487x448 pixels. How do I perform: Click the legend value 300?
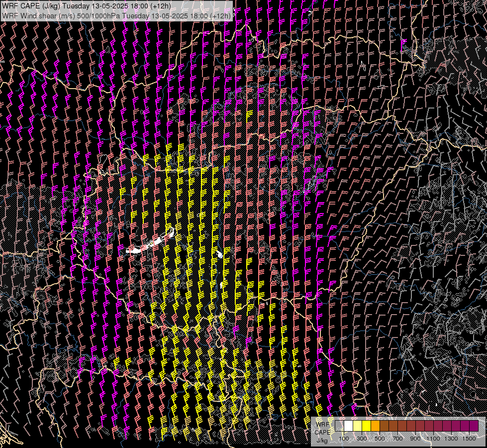362,439
